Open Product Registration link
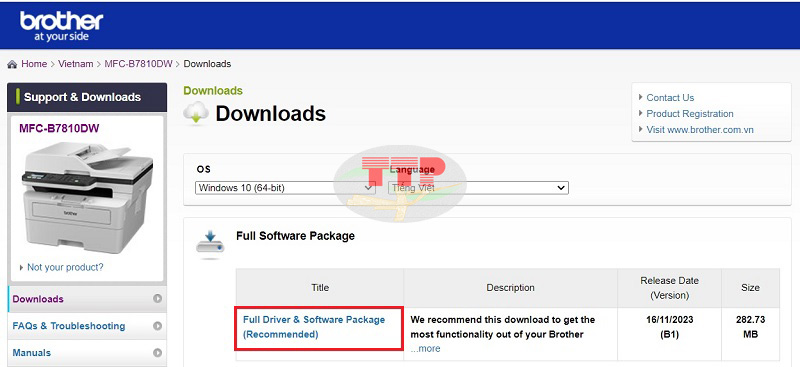This screenshot has height=367, width=800. [690, 113]
